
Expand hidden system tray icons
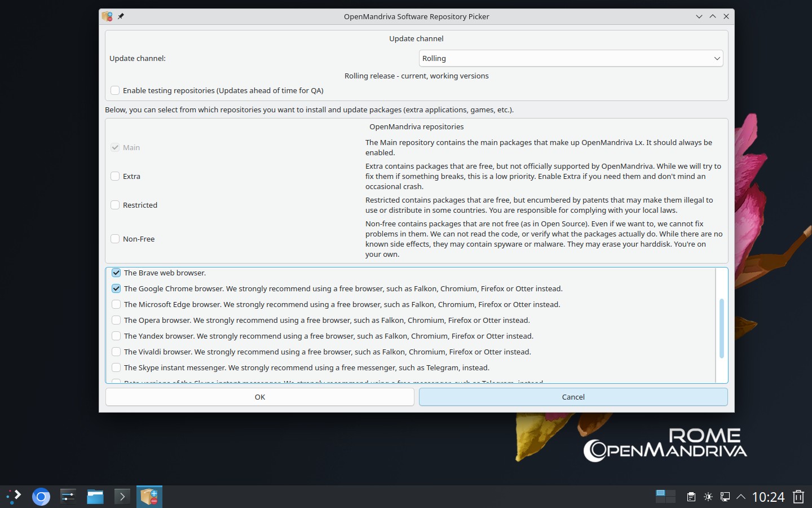click(x=741, y=497)
